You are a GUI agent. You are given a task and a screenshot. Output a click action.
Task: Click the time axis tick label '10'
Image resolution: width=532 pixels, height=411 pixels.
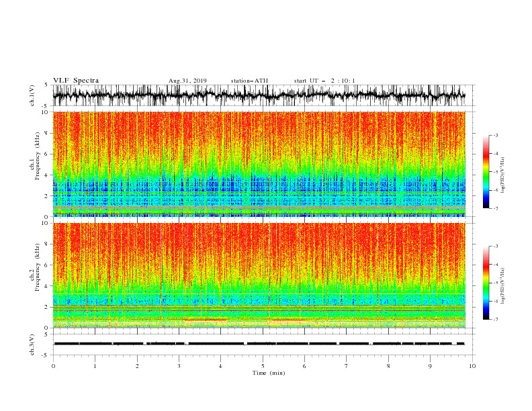472,366
